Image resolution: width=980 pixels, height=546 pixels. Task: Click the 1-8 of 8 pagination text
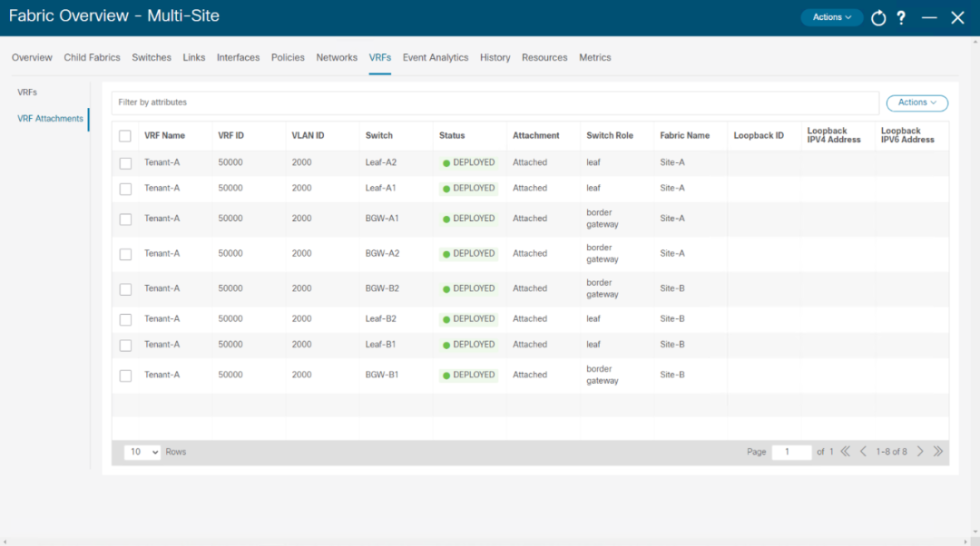click(891, 452)
